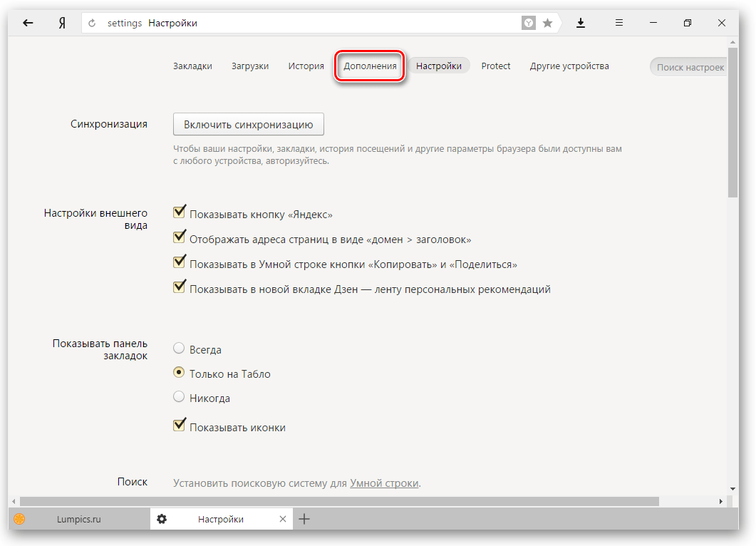The width and height of the screenshot is (756, 546).
Task: Follow the Умной строки link
Action: click(384, 483)
